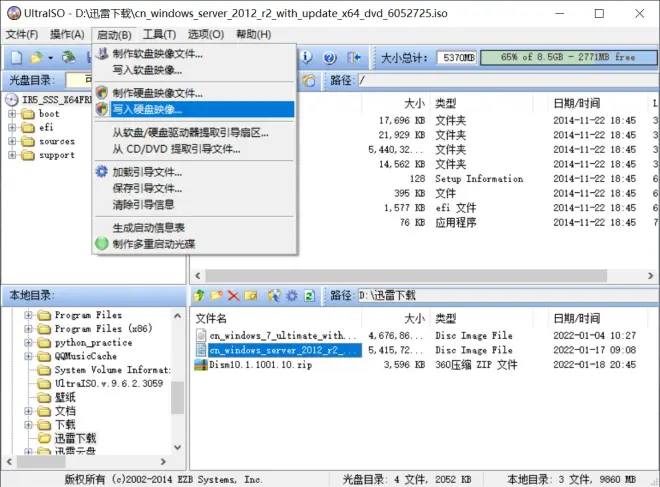Click the green Refresh icon in local toolbar
This screenshot has height=487, width=660.
[309, 295]
